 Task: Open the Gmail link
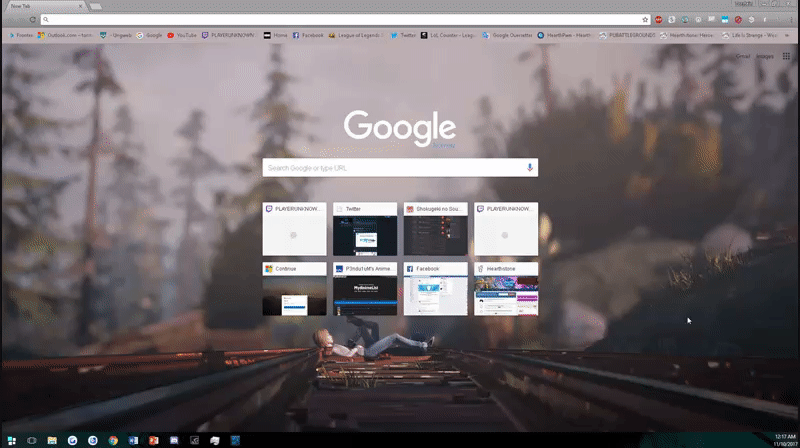[743, 56]
